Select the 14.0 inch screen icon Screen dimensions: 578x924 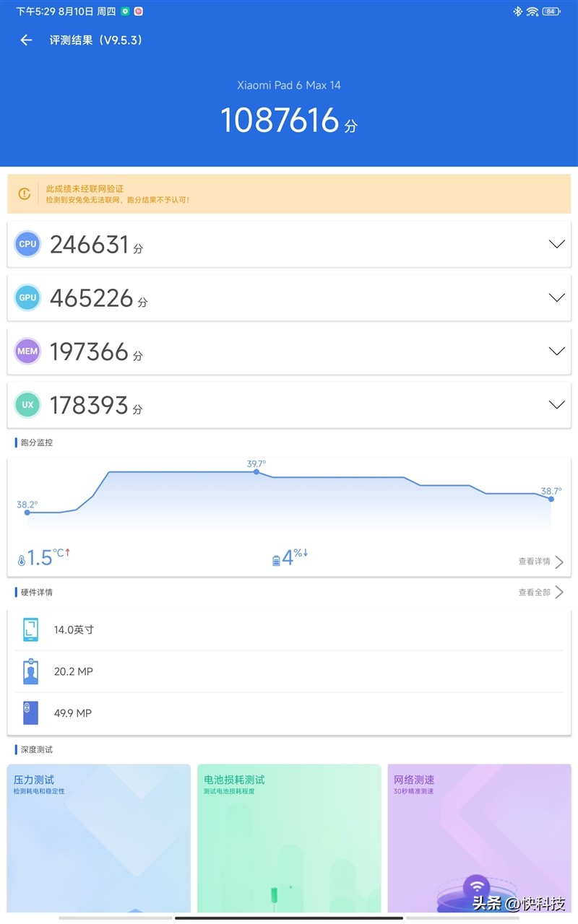[x=30, y=629]
